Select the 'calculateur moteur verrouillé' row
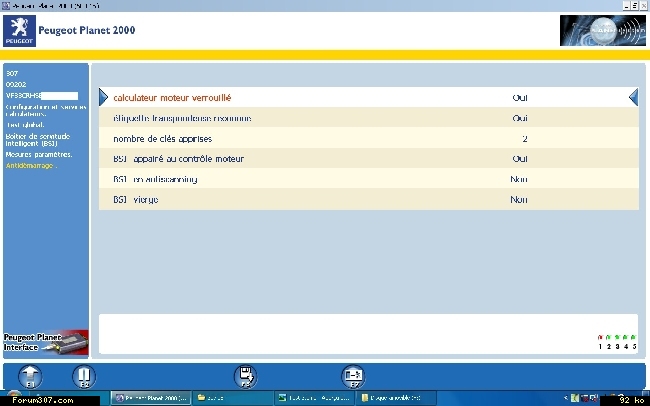The image size is (650, 406). tap(369, 97)
